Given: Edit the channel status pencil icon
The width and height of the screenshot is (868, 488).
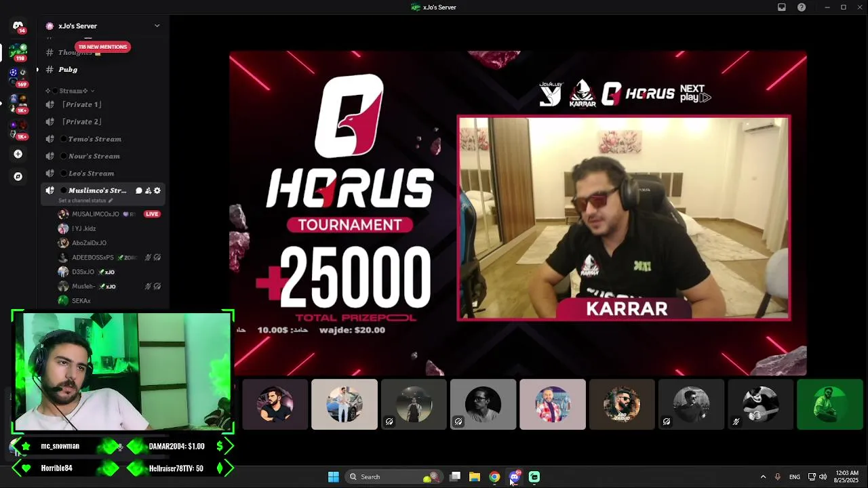Looking at the screenshot, I should pos(111,201).
